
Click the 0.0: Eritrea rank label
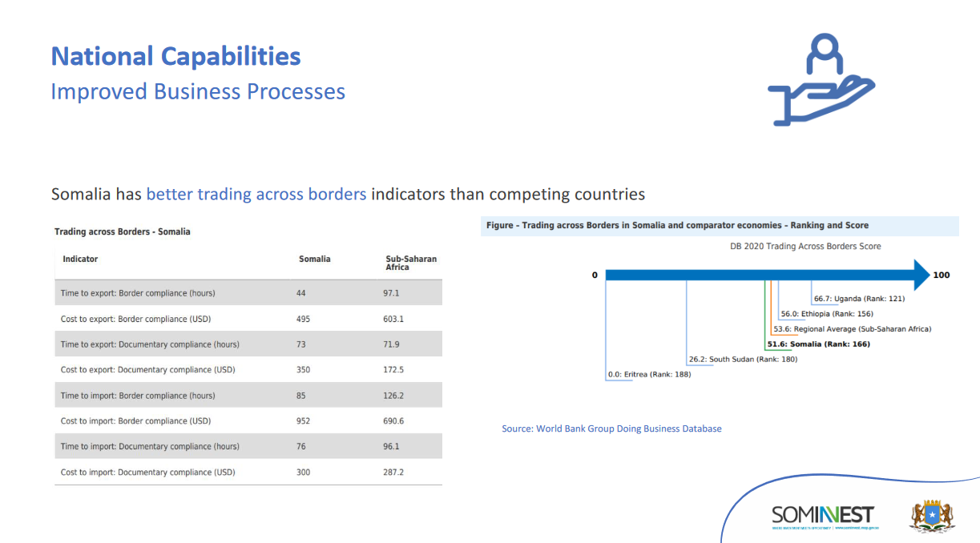pyautogui.click(x=649, y=375)
